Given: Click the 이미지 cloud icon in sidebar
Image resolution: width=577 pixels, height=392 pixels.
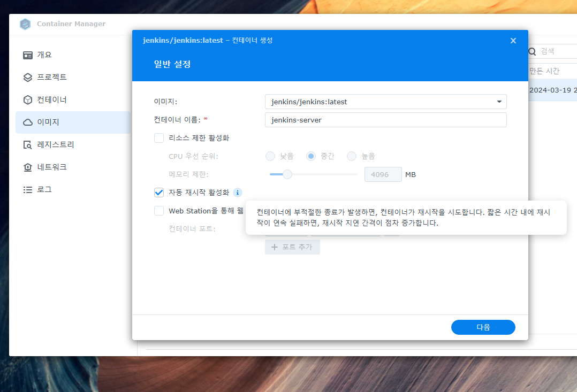Looking at the screenshot, I should tap(28, 122).
